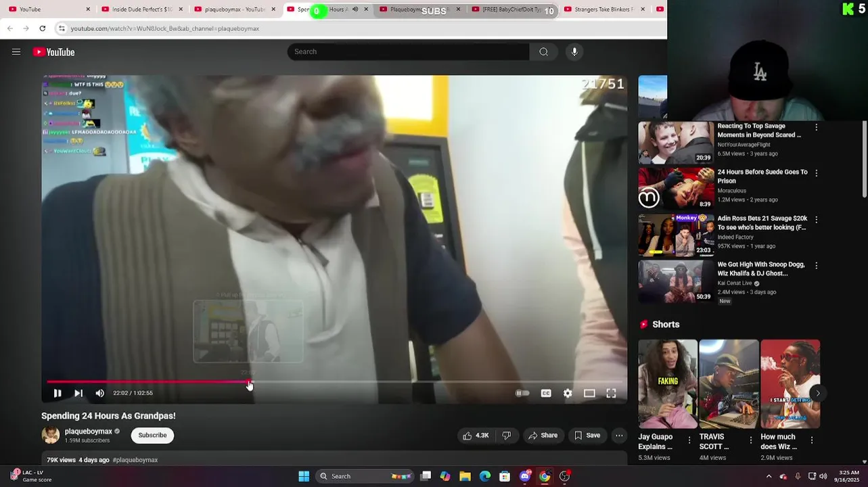Open options menu for $uede prison video

pyautogui.click(x=816, y=173)
